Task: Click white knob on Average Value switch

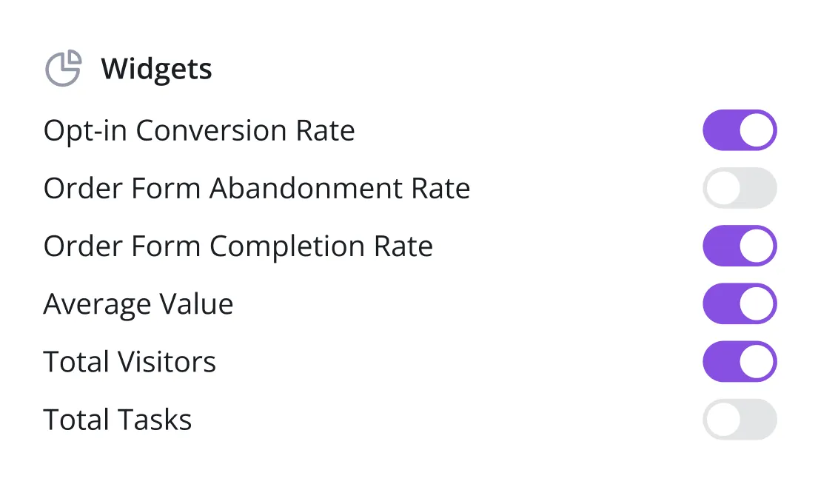Action: click(x=756, y=303)
